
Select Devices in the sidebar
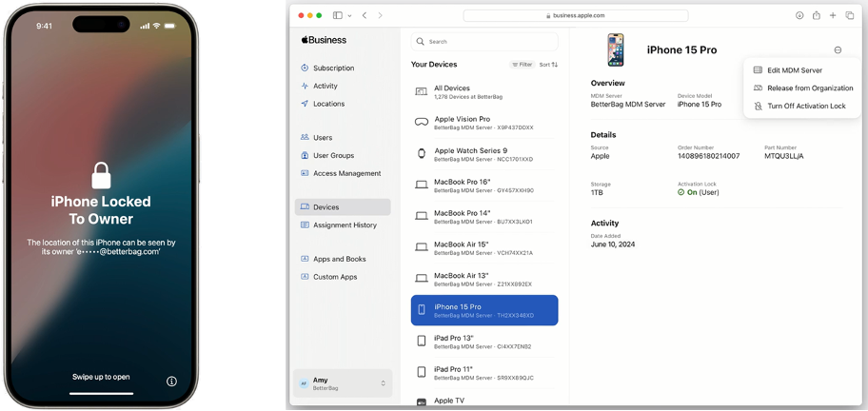click(343, 206)
